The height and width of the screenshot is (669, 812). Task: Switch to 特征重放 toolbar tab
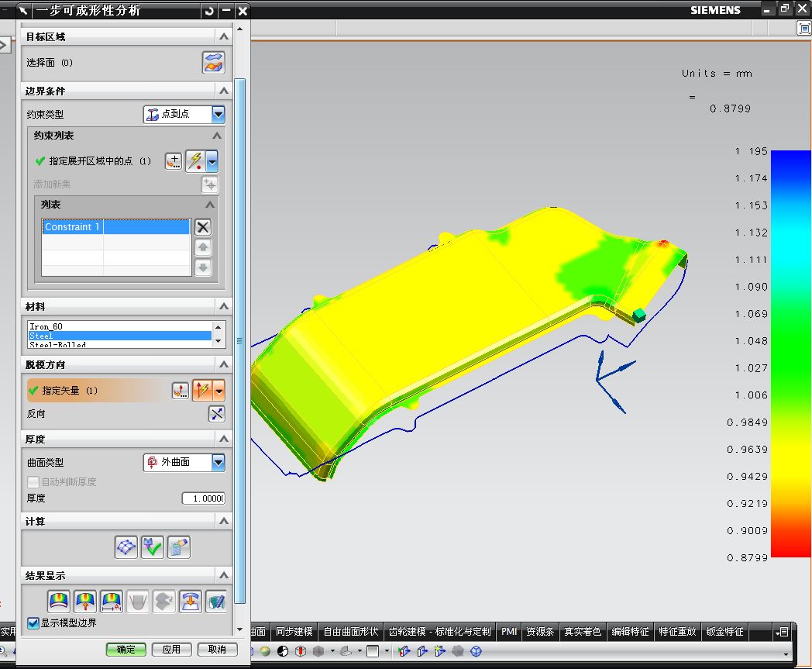(677, 632)
